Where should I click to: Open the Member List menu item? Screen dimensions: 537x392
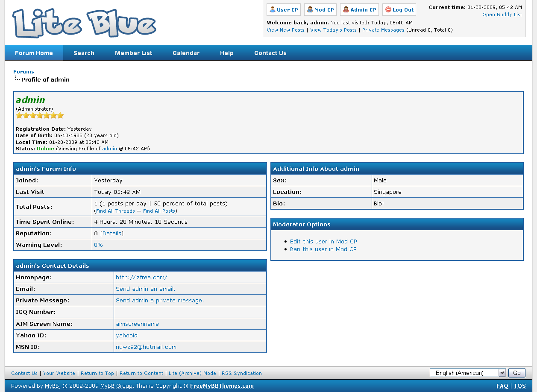coord(133,53)
